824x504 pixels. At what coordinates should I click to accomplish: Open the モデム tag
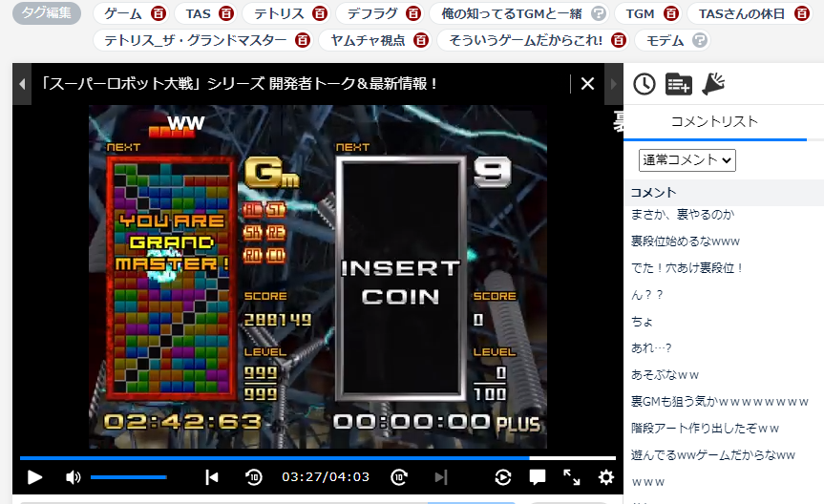click(x=665, y=40)
